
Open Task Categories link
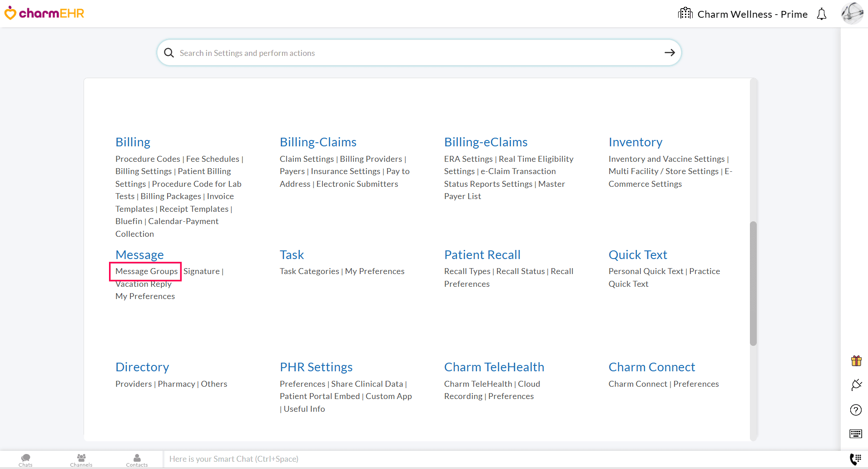pos(309,271)
